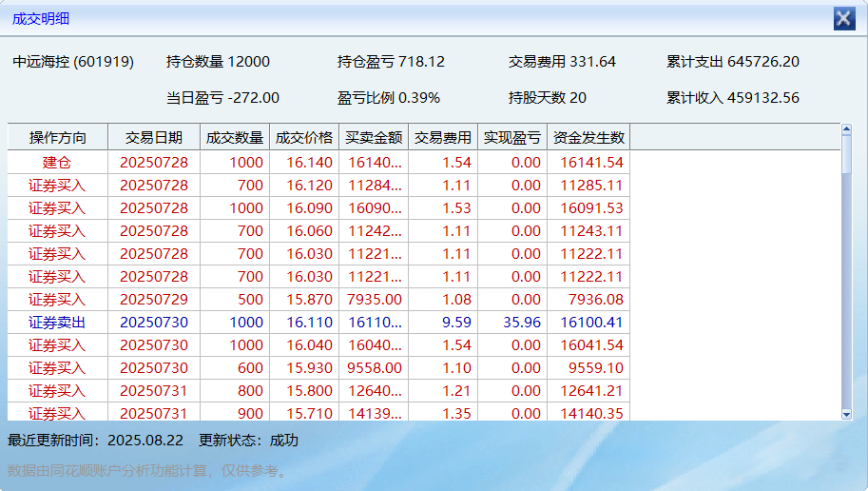The height and width of the screenshot is (491, 868).
Task: Sort by 交易费用 column header
Action: pos(443,137)
